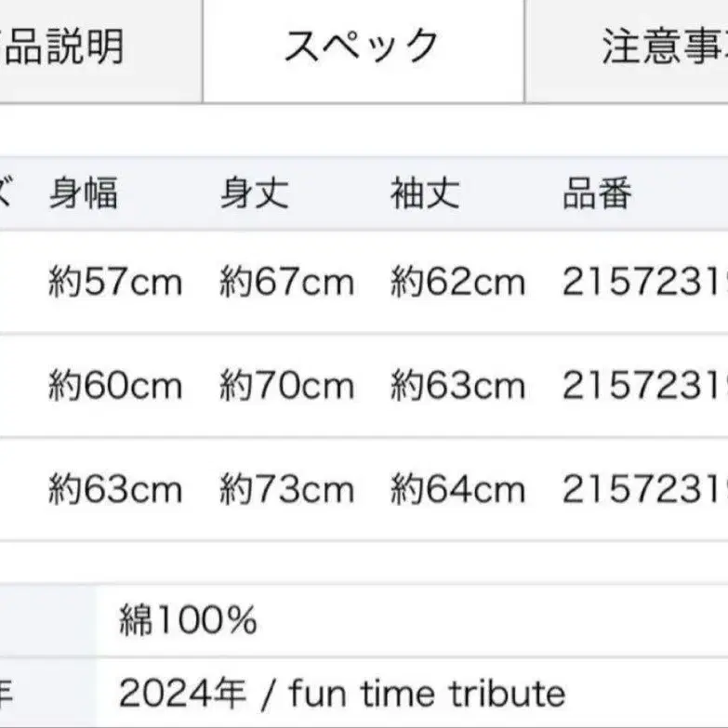Screen dimensions: 728x728
Task: Click 約63cm in the 身幅 column
Action: 115,489
